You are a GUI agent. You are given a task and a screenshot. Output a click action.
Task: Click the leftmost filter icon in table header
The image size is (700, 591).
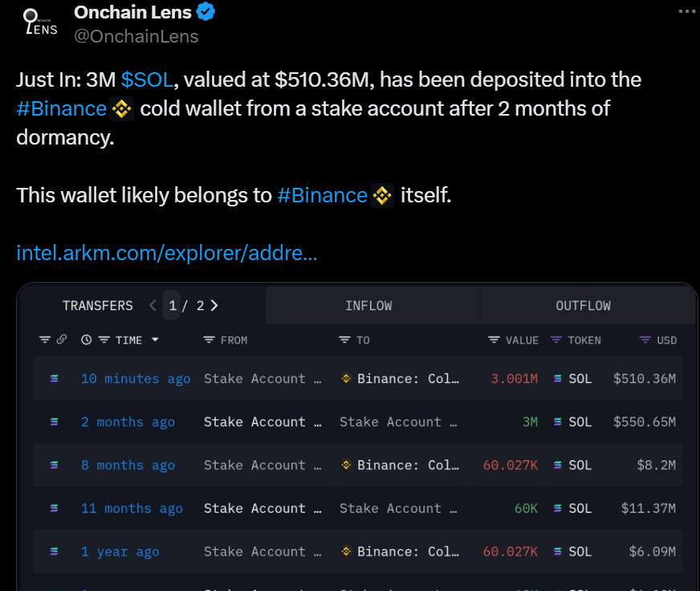pyautogui.click(x=45, y=340)
